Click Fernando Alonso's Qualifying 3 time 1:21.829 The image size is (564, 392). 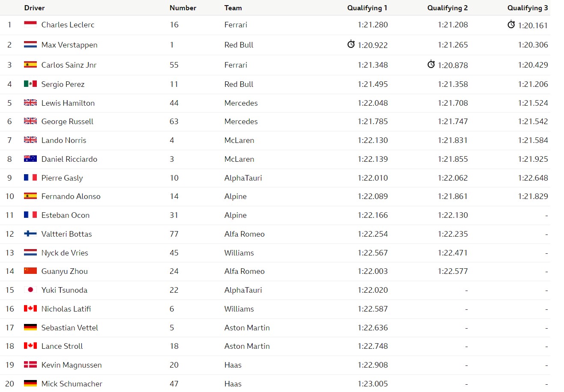click(533, 196)
